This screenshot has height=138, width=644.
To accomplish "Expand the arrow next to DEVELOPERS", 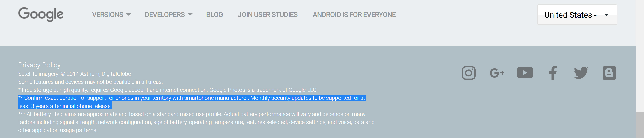I will tap(190, 15).
